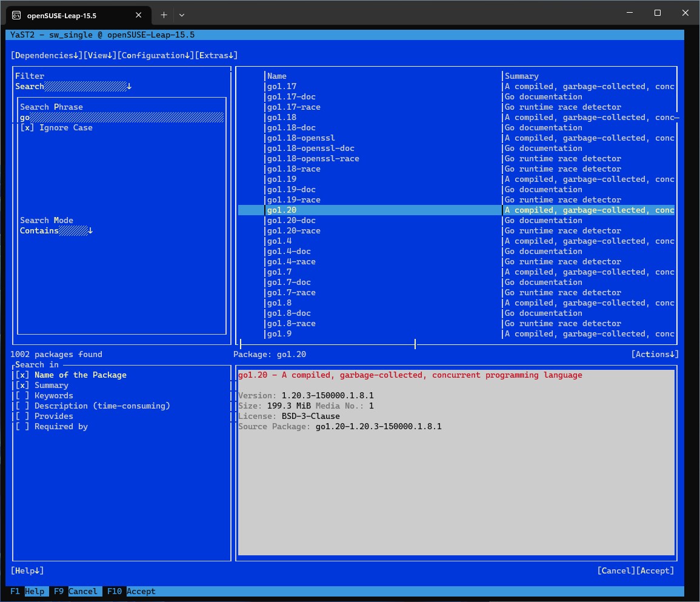This screenshot has height=602, width=700.
Task: Click the Name column header
Action: (x=277, y=76)
